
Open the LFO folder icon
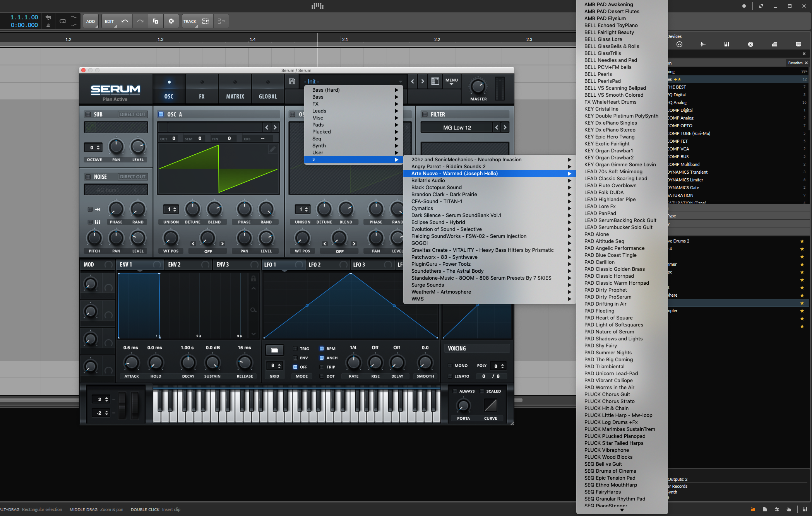[274, 350]
